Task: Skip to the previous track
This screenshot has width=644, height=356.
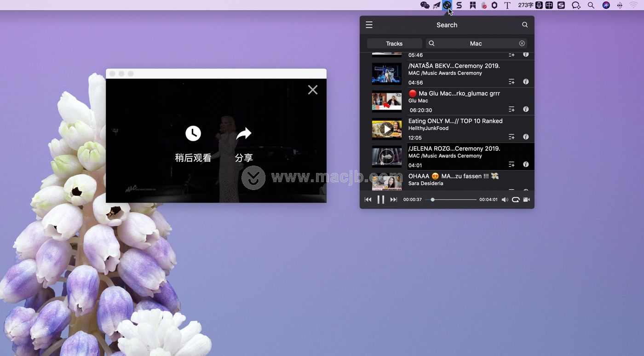Action: [x=368, y=200]
